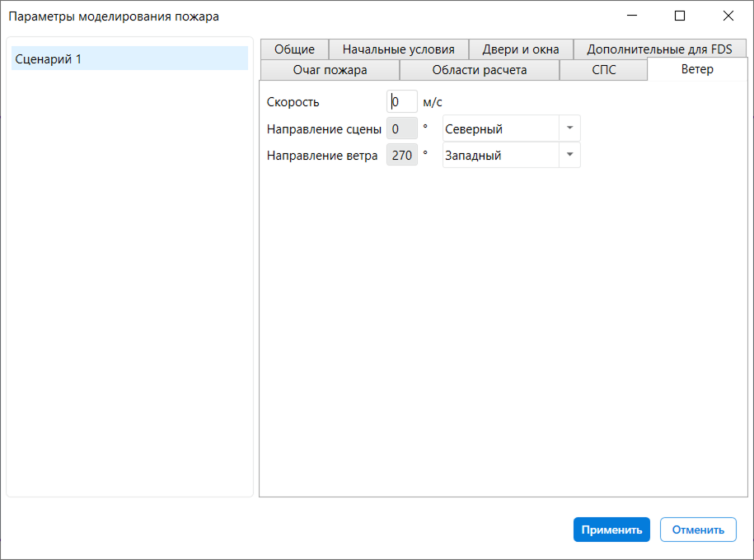Click the Скорость input field
Screen dimensions: 754x560
click(x=402, y=101)
